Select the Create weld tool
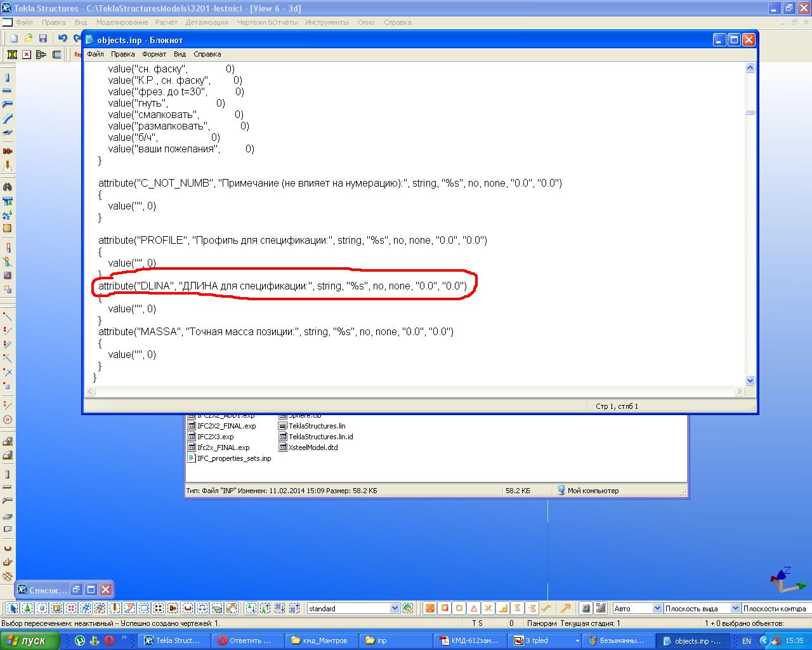 [8, 165]
